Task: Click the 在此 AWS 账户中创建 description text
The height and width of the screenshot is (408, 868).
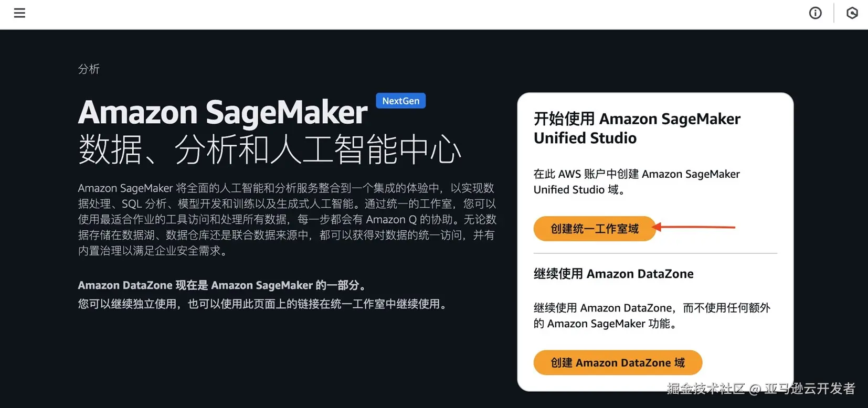Action: click(x=637, y=182)
